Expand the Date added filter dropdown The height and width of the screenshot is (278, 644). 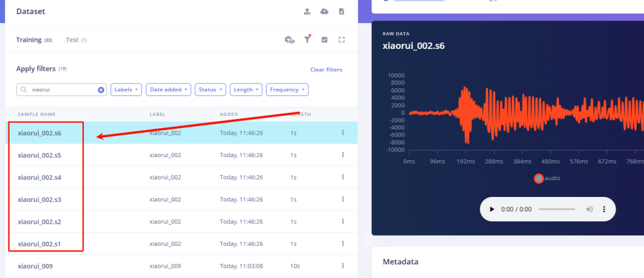coord(169,90)
